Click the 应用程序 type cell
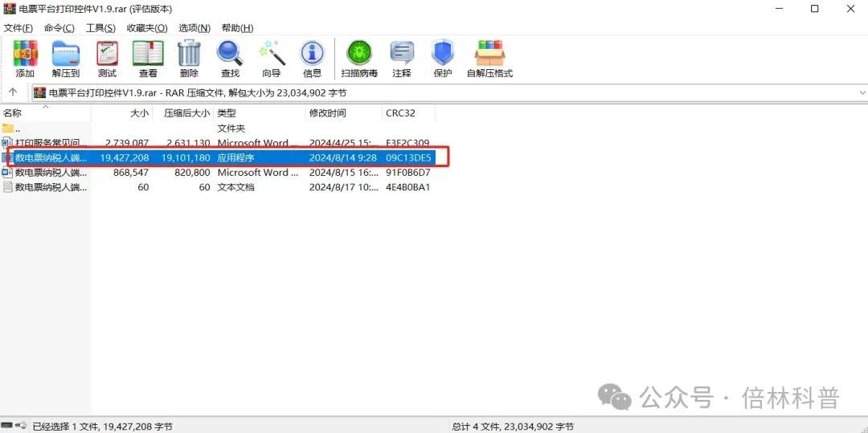This screenshot has height=433, width=868. coord(235,157)
